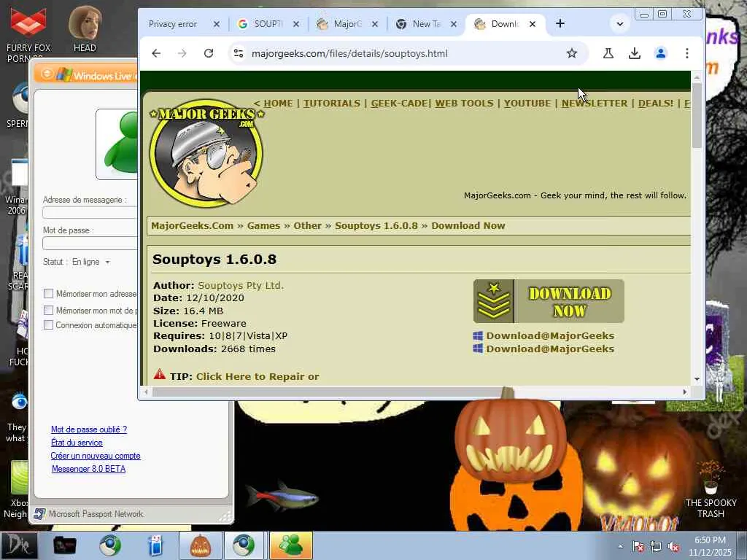Open the GEEK-CADE navigation link
The height and width of the screenshot is (560, 747).
point(399,104)
